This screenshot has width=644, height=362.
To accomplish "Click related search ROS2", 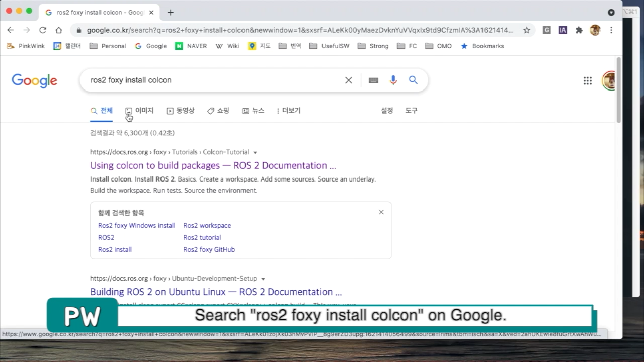I will [x=106, y=238].
